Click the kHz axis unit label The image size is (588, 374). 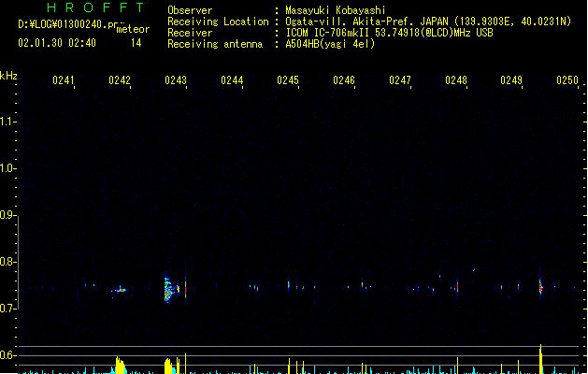coord(8,76)
